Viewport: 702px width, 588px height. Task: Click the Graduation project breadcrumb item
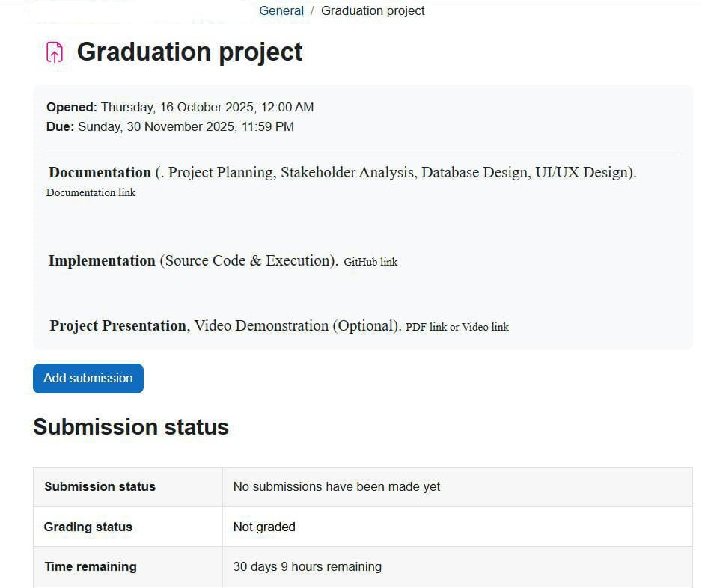373,11
